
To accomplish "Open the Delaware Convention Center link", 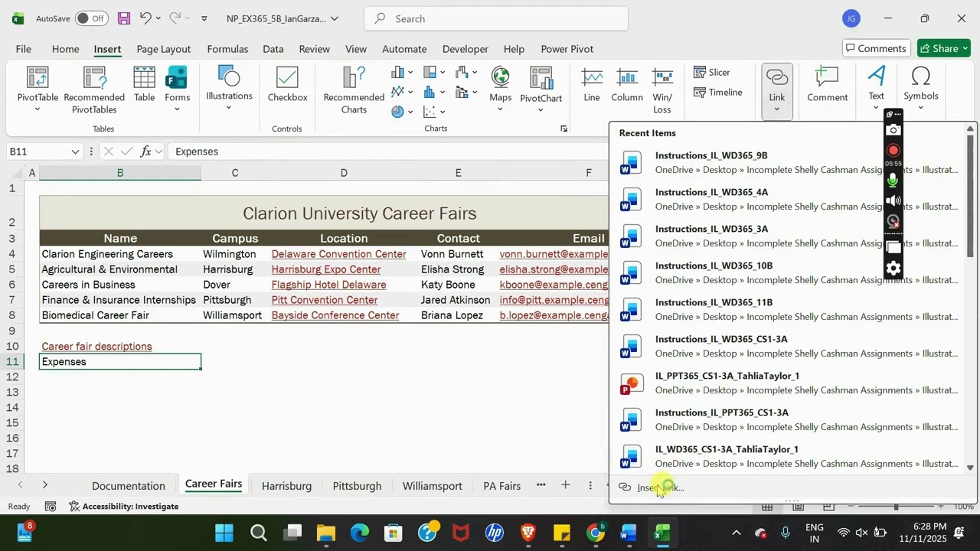I will coord(338,254).
